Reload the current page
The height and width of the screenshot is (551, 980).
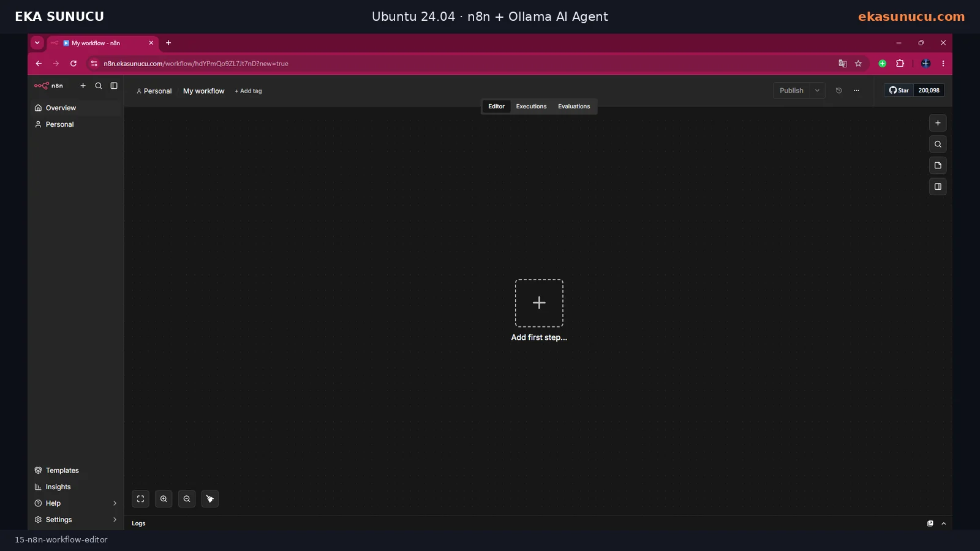pyautogui.click(x=73, y=64)
